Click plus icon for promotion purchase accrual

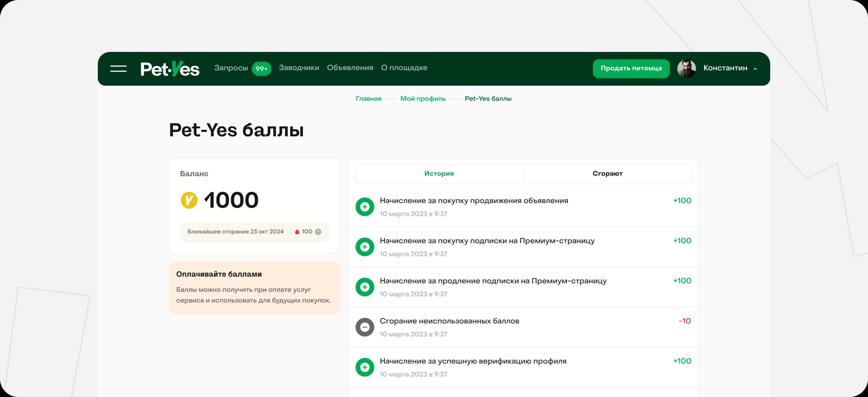pyautogui.click(x=365, y=207)
